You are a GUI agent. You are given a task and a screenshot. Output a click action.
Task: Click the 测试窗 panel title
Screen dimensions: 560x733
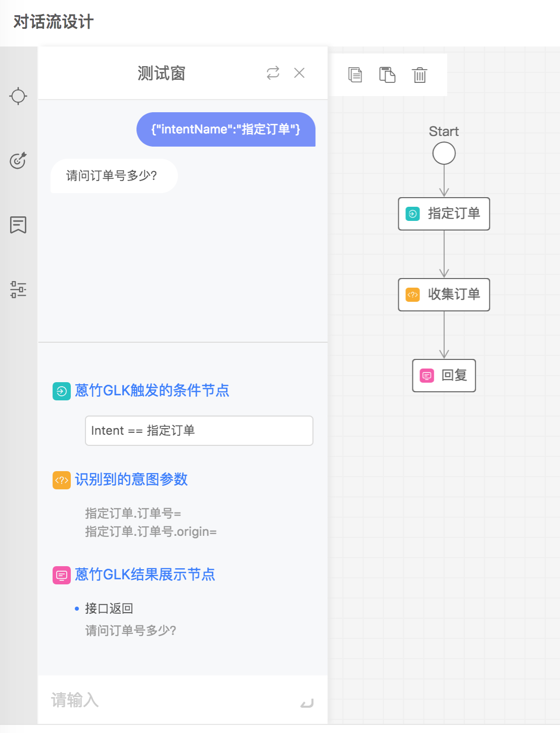[162, 73]
